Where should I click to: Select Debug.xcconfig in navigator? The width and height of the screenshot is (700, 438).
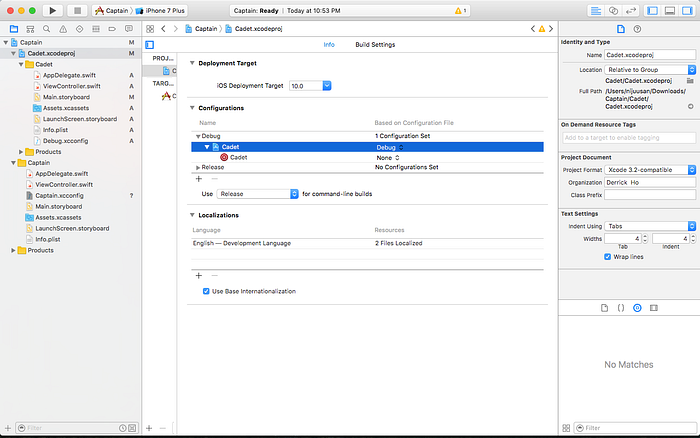point(65,141)
